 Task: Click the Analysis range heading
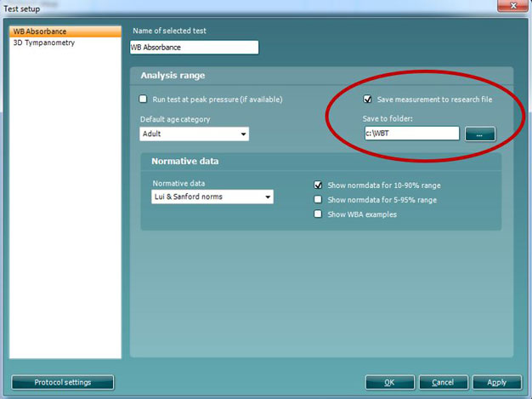click(x=173, y=76)
